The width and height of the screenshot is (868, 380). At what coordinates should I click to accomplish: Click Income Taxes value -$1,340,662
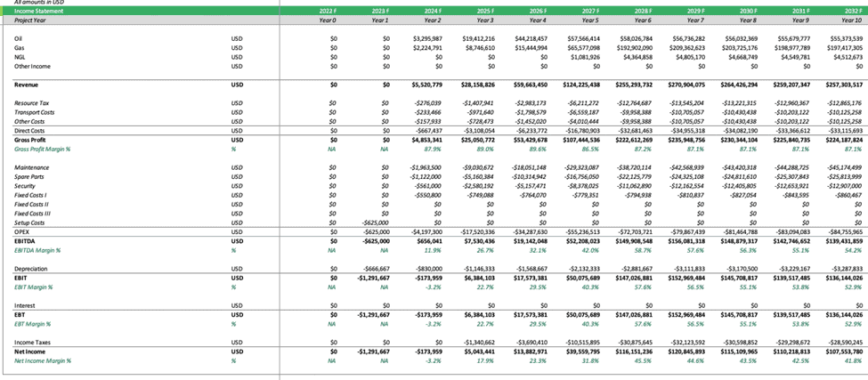[x=479, y=343]
